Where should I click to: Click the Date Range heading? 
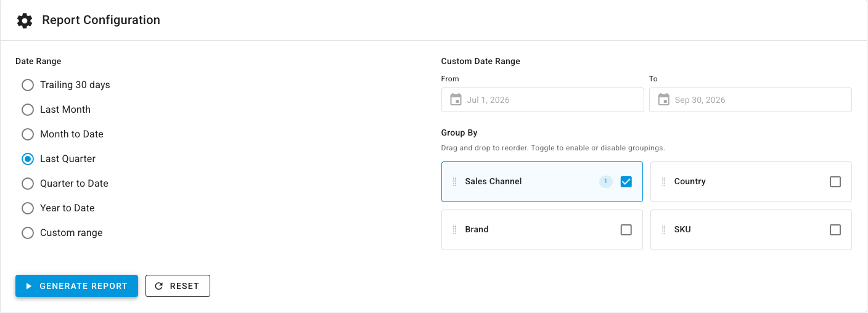(38, 61)
